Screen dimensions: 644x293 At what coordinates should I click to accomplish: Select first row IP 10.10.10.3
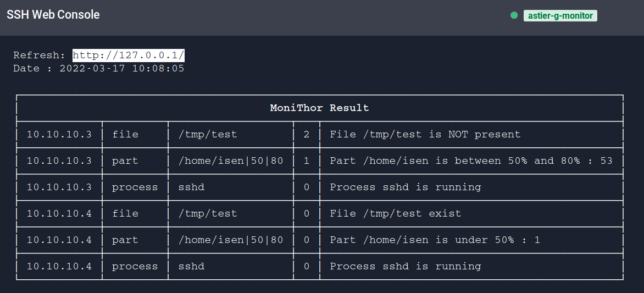point(59,134)
